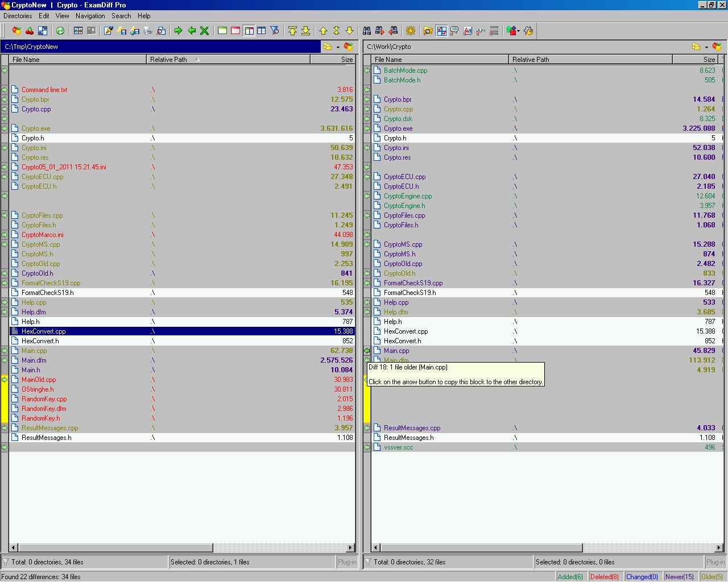This screenshot has width=728, height=582.
Task: Click the green right arrow copy icon
Action: [x=178, y=31]
